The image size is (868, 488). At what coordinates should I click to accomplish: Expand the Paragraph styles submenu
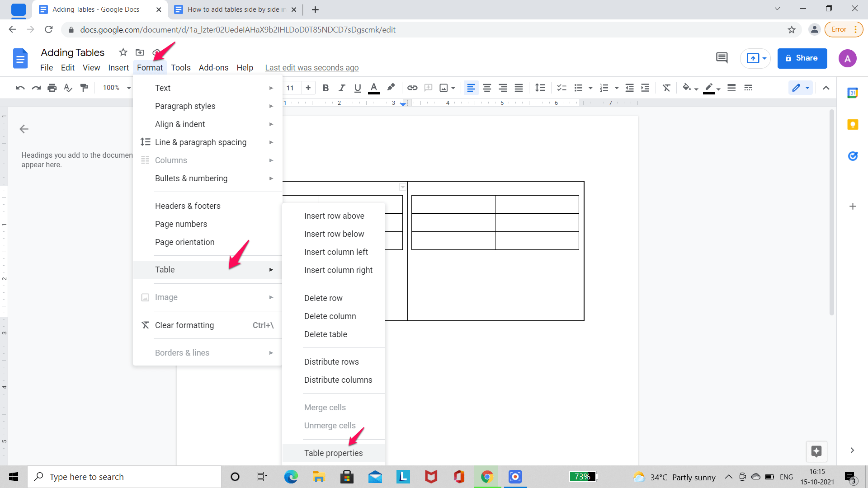point(185,105)
